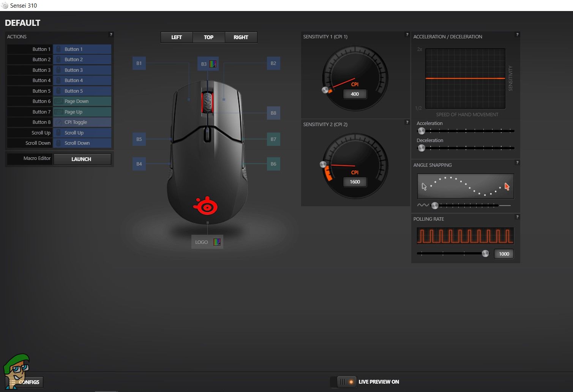Viewport: 573px width, 392px height.
Task: Click the CPI 2 dial knob
Action: 323,164
